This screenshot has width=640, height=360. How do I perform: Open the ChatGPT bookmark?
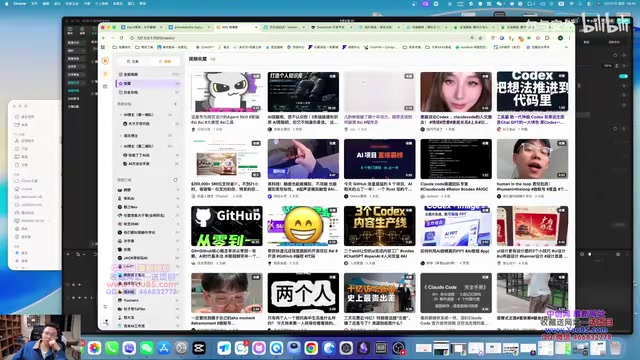pyautogui.click(x=205, y=47)
